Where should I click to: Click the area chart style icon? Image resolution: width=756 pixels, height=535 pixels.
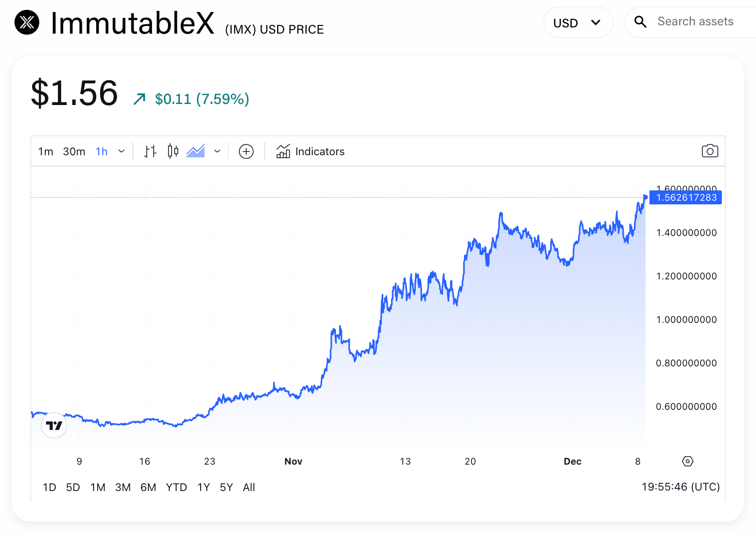196,151
